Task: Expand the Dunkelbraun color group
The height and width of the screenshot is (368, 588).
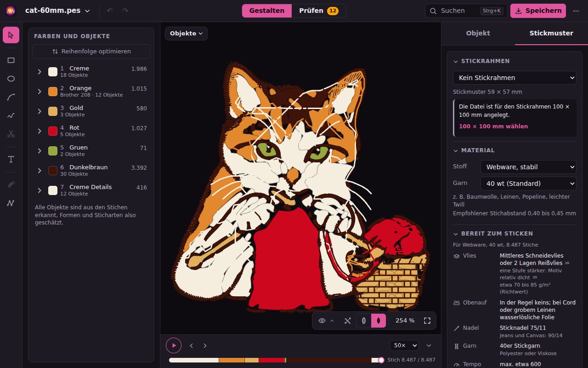Action: point(40,170)
